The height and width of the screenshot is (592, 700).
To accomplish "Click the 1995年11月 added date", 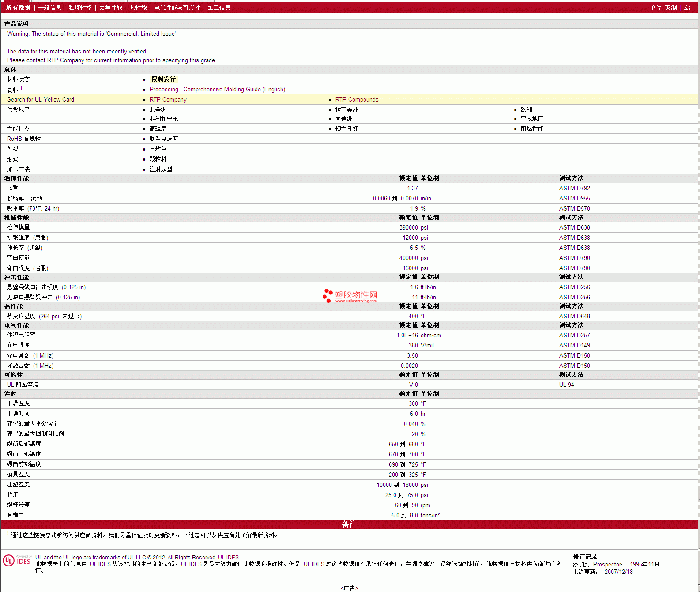I will tap(644, 564).
